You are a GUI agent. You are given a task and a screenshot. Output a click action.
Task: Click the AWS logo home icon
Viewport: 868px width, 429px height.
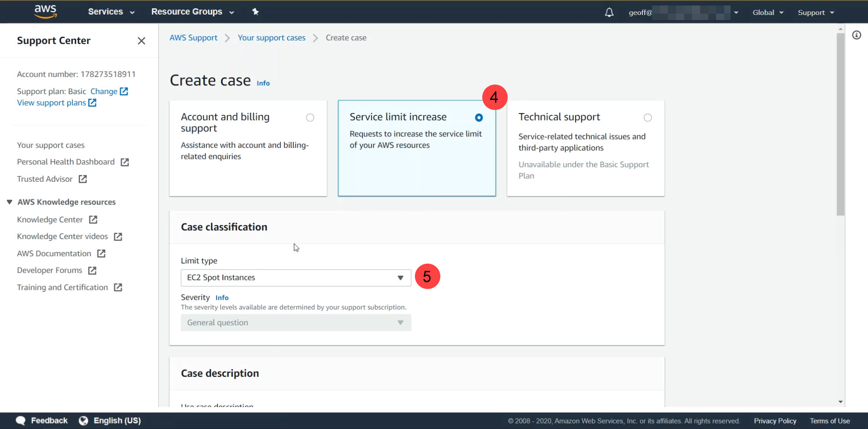pyautogui.click(x=45, y=11)
